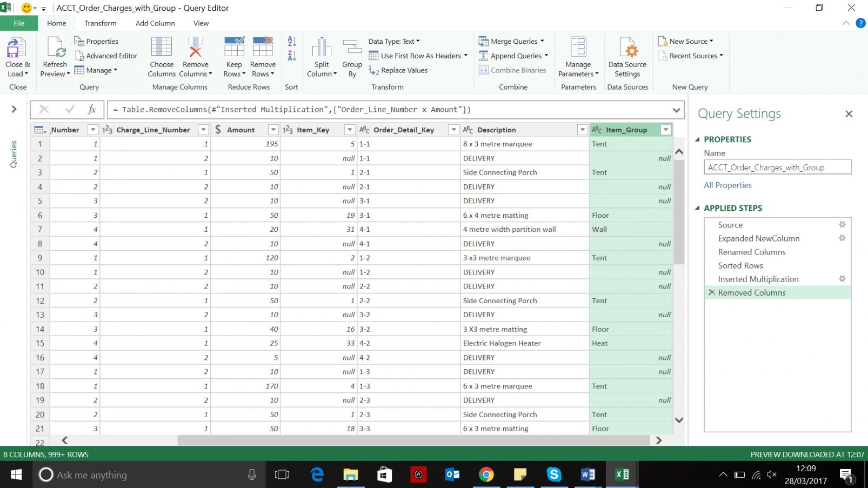The width and height of the screenshot is (868, 488).
Task: Close the Query Settings pane
Action: click(849, 113)
